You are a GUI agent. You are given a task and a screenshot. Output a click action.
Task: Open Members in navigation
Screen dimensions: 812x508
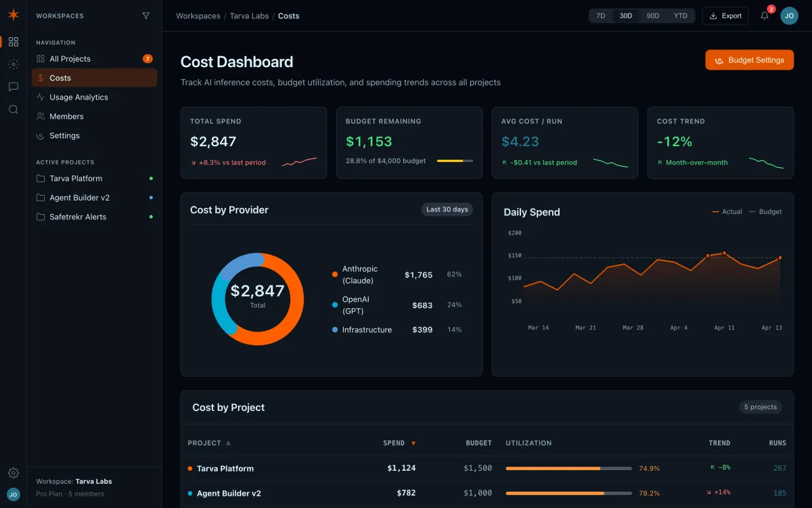pos(94,117)
